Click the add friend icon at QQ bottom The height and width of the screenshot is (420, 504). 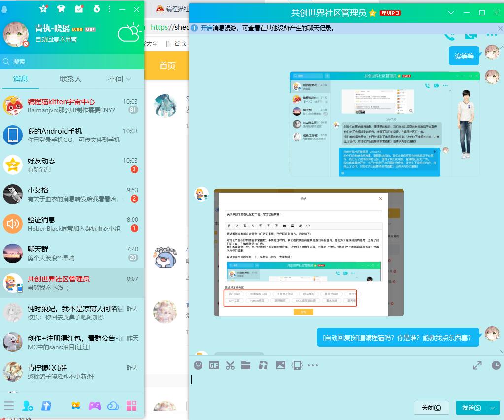27,406
